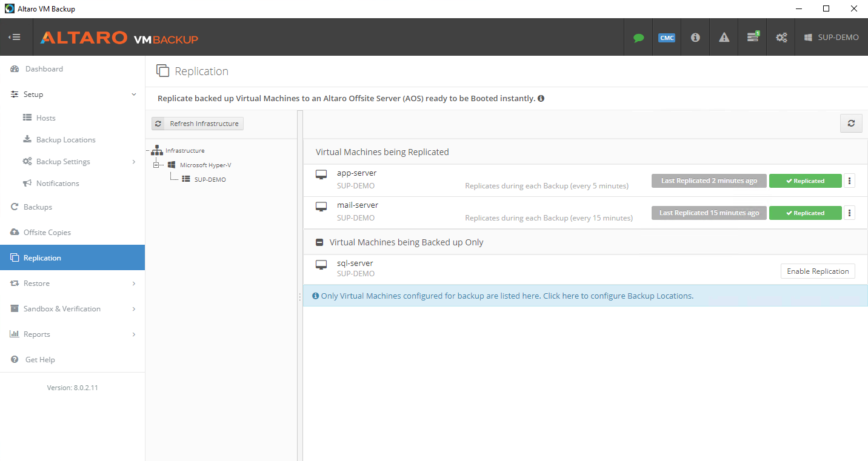Open the CMC cloud management icon
Viewport: 868px width, 461px height.
tap(666, 38)
